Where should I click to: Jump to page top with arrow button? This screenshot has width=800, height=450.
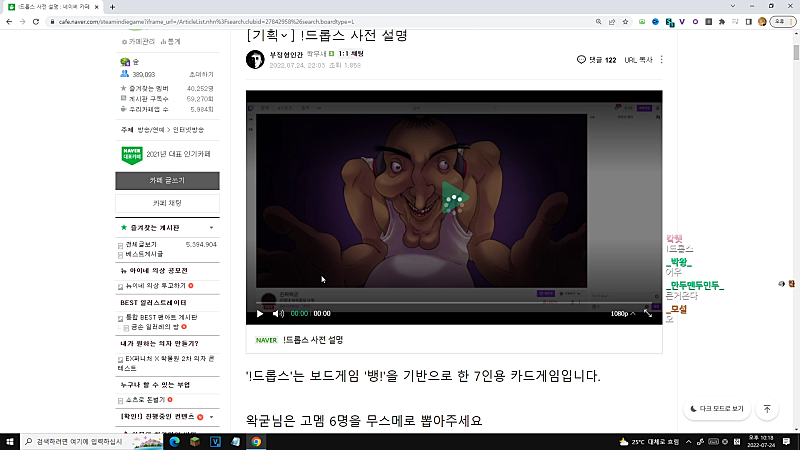pos(767,409)
